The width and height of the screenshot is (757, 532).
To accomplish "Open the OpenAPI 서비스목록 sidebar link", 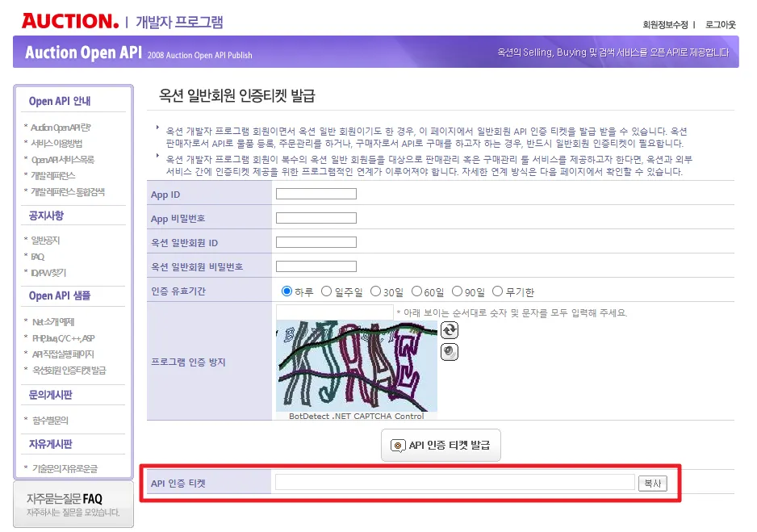I will pyautogui.click(x=63, y=160).
